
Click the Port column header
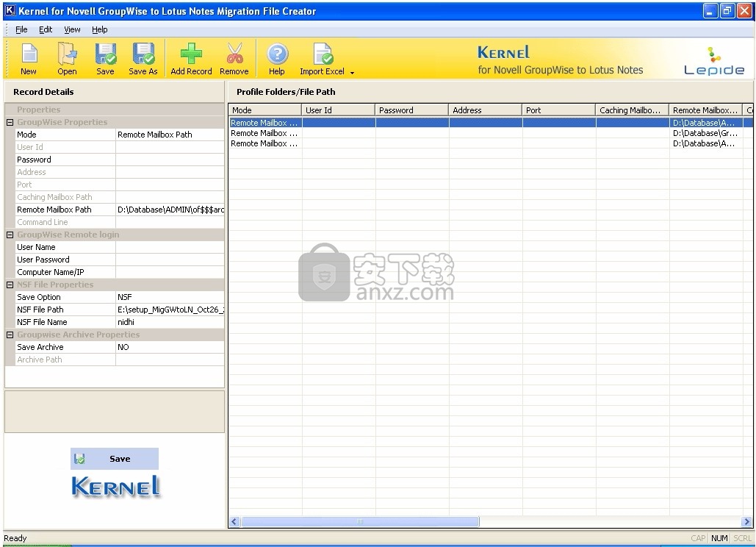tap(559, 110)
